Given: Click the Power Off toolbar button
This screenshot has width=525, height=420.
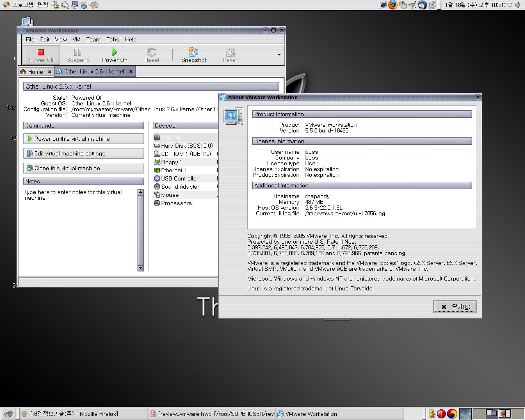Looking at the screenshot, I should (x=41, y=55).
